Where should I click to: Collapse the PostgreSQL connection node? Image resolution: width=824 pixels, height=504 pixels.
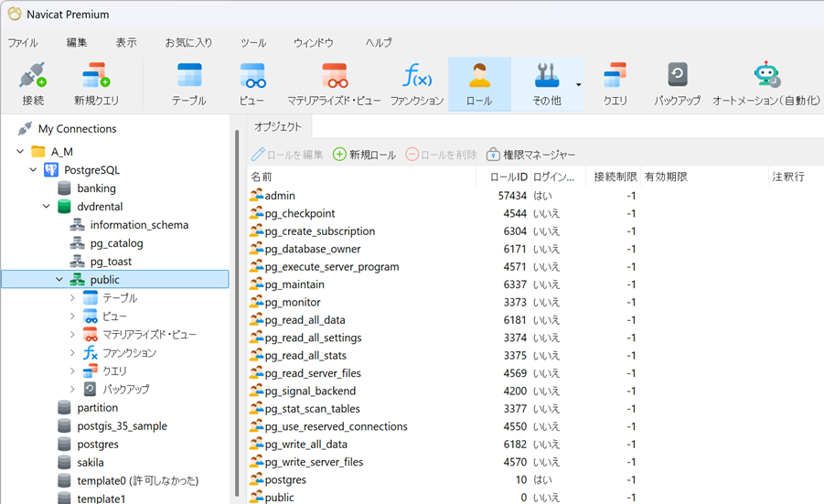click(x=33, y=170)
